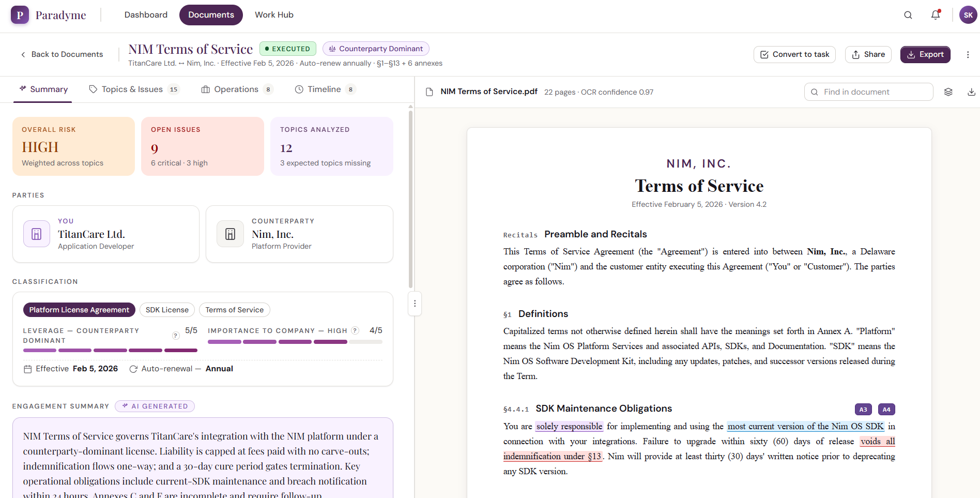Download the PDF with the download icon
Viewport: 980px width, 498px height.
click(972, 92)
